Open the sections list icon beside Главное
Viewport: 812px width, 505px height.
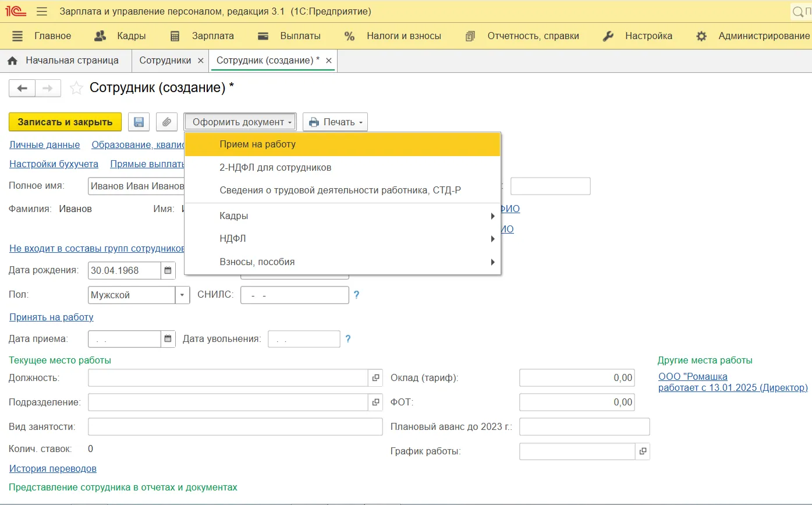pos(17,36)
